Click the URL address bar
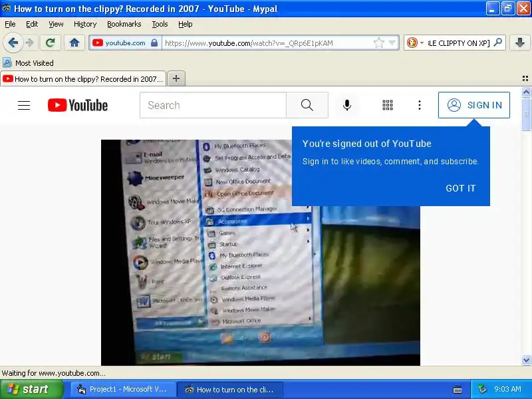Viewport: 532px width, 399px height. pyautogui.click(x=268, y=43)
